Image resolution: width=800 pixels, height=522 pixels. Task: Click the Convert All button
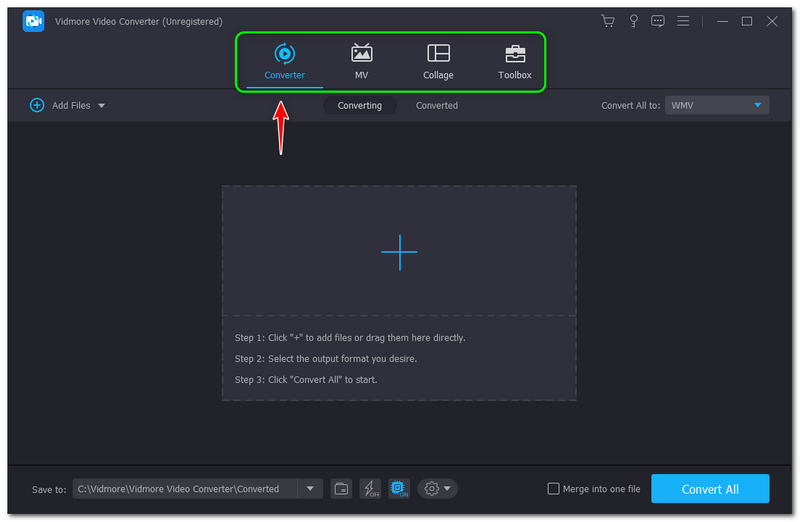pos(710,489)
